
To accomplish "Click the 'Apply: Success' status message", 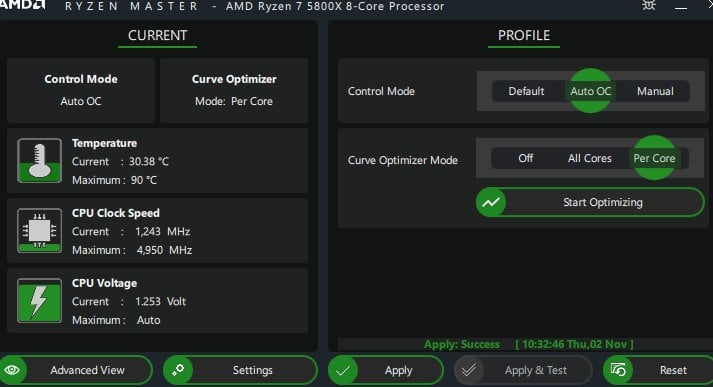I will coord(462,344).
